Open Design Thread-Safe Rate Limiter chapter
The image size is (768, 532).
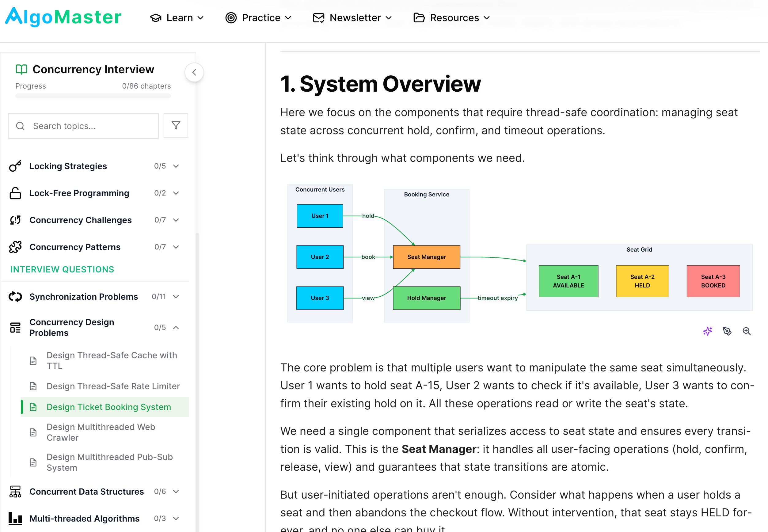113,386
